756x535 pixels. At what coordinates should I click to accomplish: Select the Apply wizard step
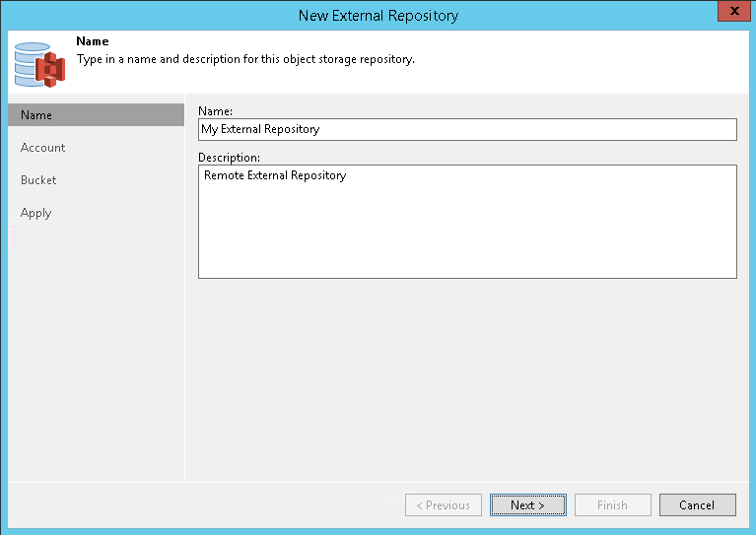(36, 213)
